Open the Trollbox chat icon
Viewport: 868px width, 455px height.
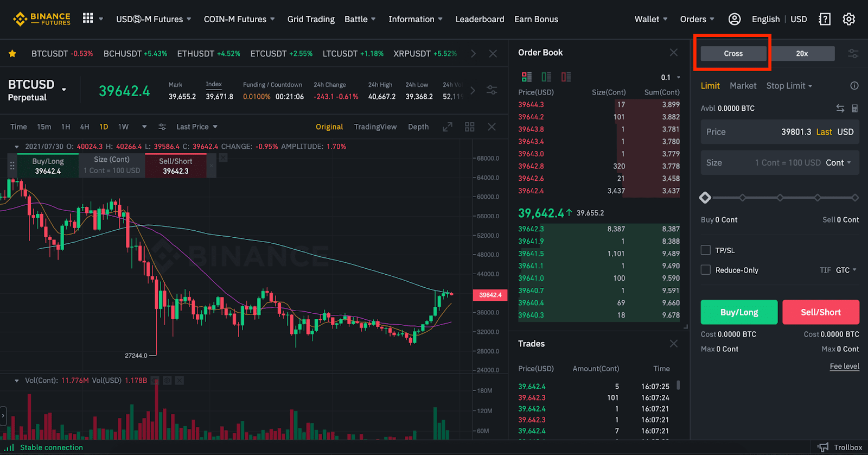(824, 447)
